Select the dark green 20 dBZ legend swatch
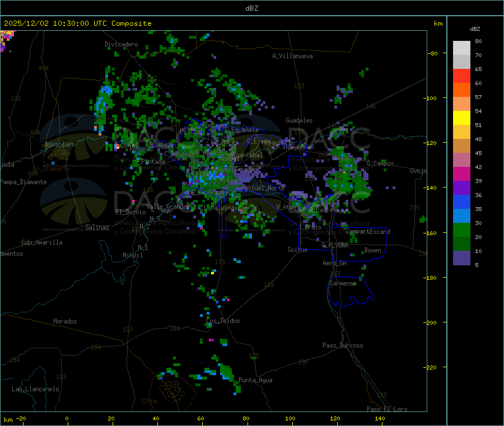504x426 pixels. pos(461,244)
